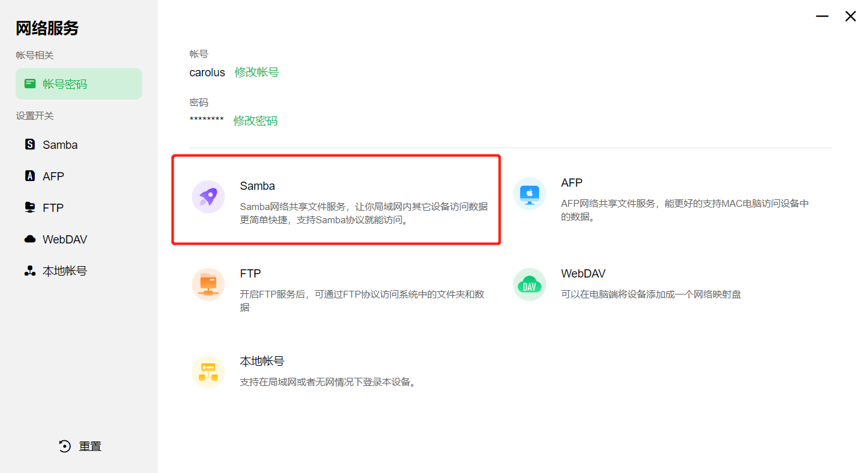This screenshot has height=473, width=868.
Task: Click the description "可以在电脑端将设备添加成一个网络映射盘"
Action: click(651, 295)
